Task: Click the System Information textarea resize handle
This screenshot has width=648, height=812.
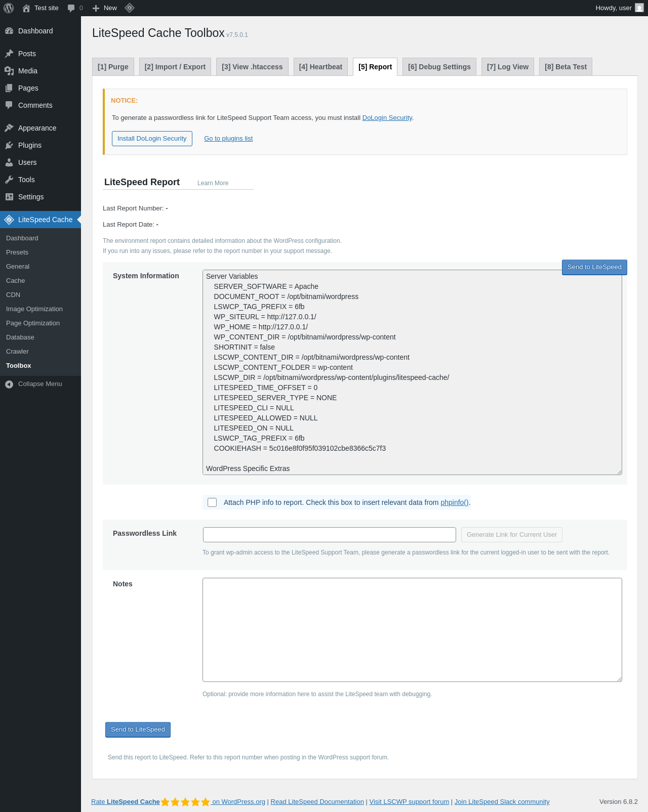Action: tap(619, 472)
